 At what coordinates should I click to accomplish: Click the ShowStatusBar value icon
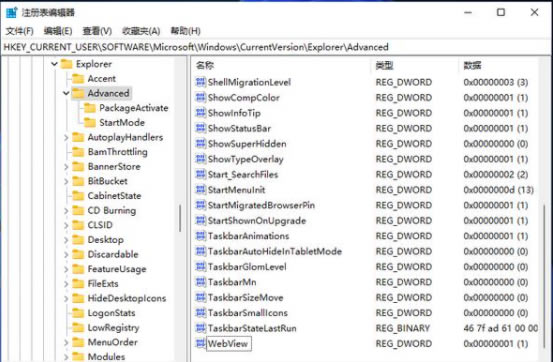[200, 128]
